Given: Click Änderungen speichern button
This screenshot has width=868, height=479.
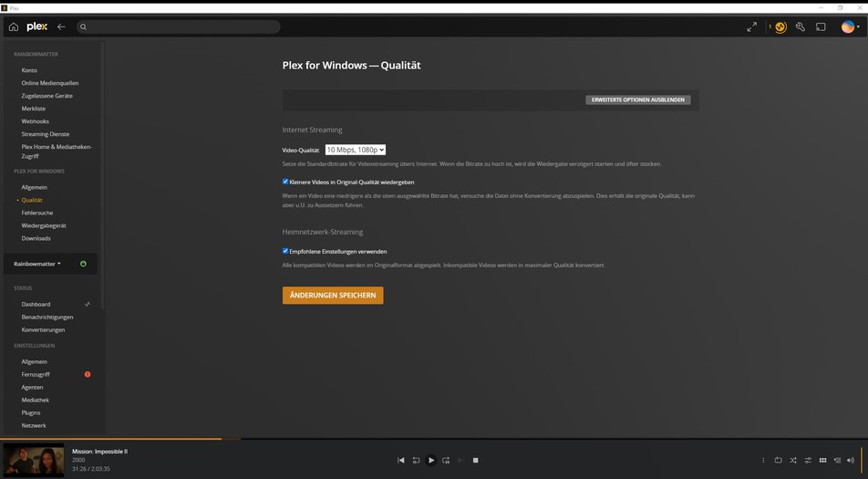Looking at the screenshot, I should (333, 295).
